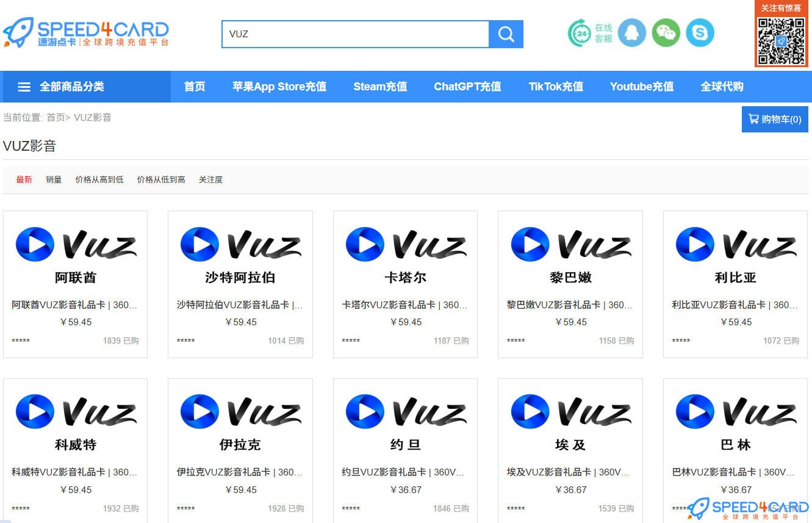Click the 1928 已购 count
The width and height of the screenshot is (812, 523).
click(286, 508)
